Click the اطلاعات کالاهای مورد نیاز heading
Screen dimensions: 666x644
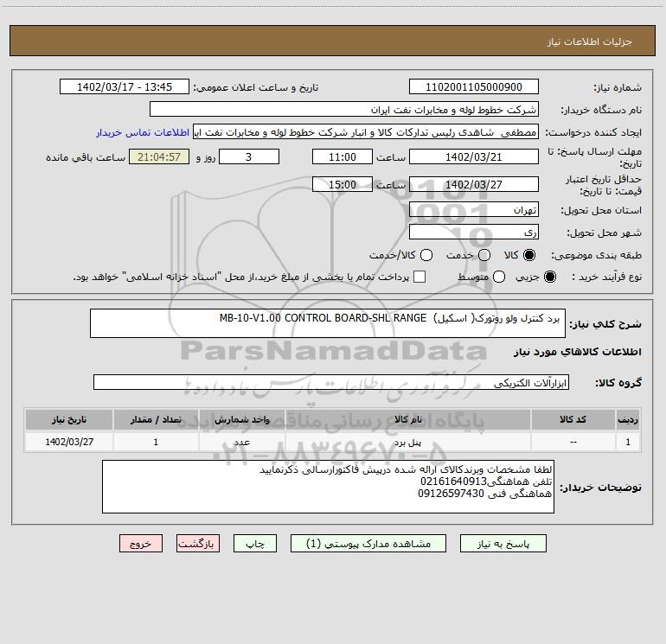[578, 352]
